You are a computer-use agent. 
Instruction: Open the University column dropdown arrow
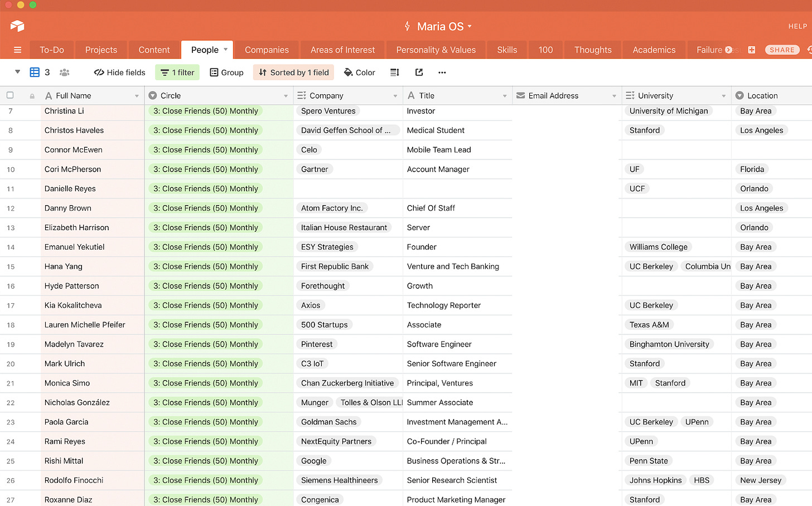pos(723,96)
